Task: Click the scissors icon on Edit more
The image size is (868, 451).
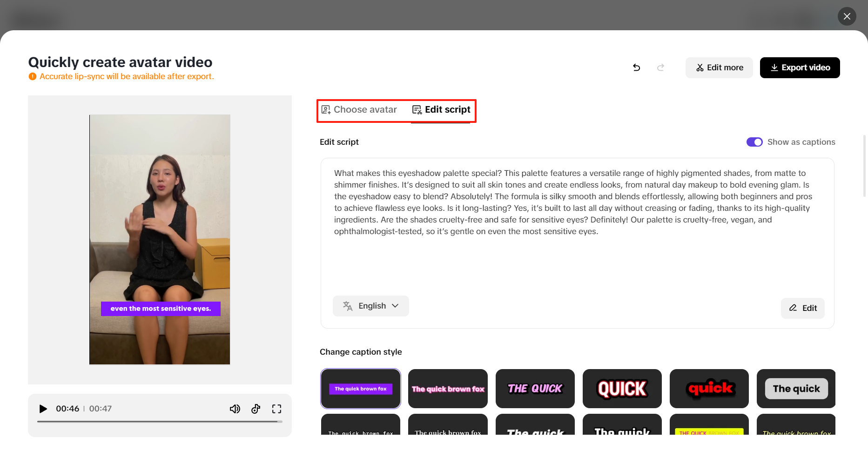Action: click(700, 67)
